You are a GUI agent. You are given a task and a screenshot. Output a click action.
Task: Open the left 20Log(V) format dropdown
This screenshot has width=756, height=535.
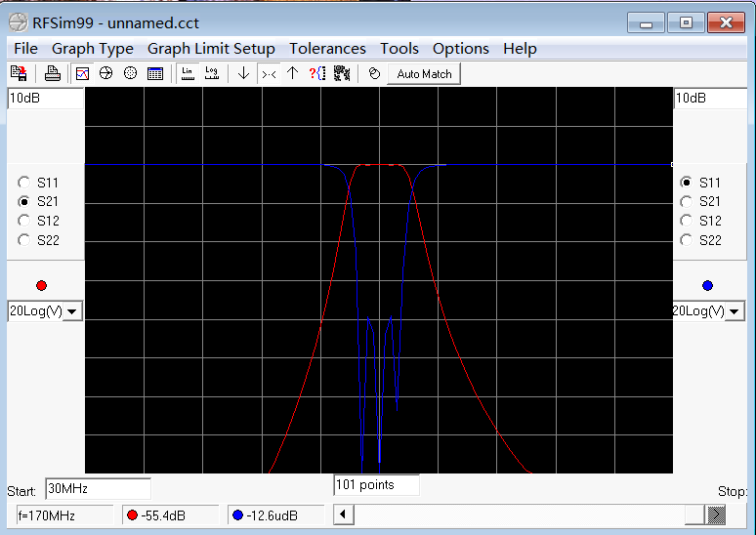pos(72,311)
